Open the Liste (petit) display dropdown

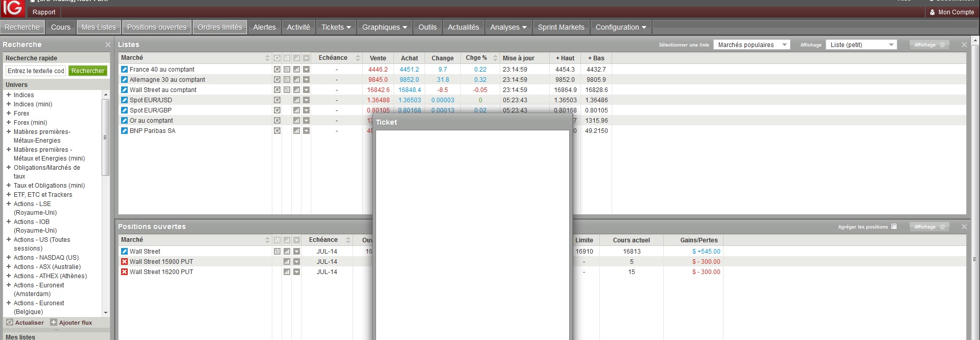(861, 45)
